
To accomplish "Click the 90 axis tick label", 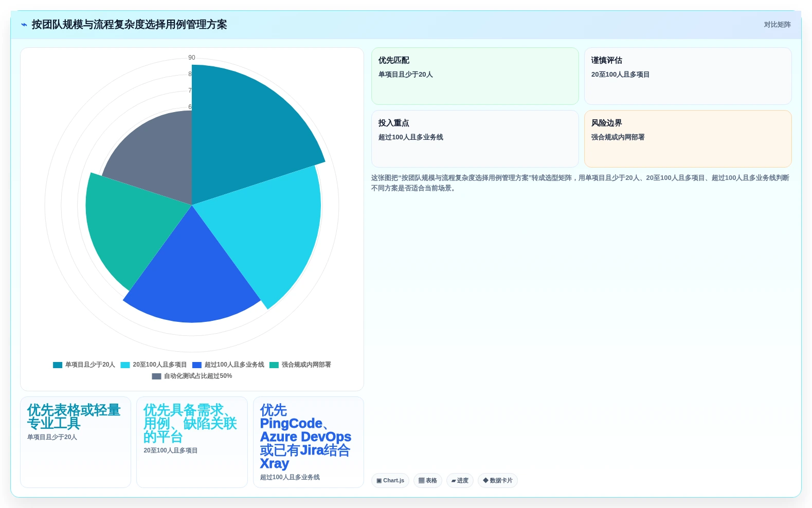I will pyautogui.click(x=192, y=58).
